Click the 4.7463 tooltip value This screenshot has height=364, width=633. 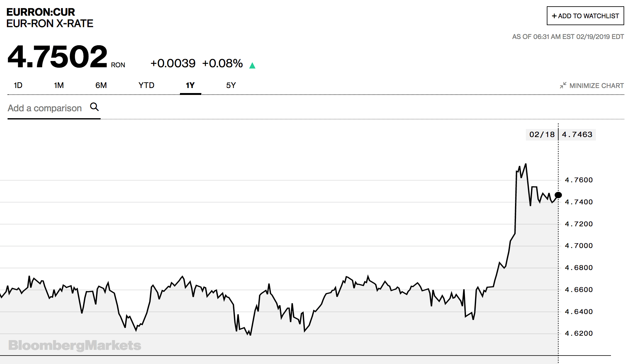577,135
